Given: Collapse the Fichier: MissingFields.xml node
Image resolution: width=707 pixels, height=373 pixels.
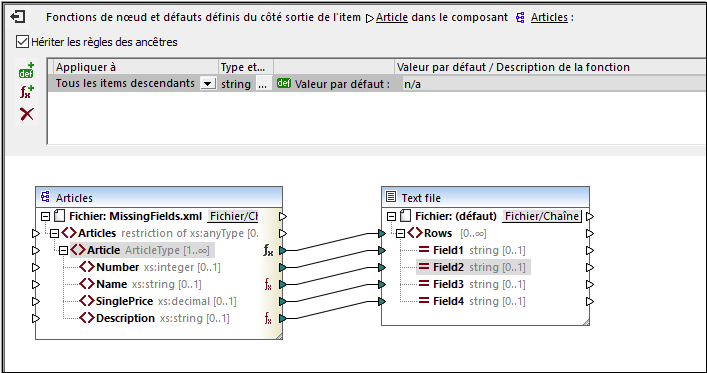Looking at the screenshot, I should coord(45,216).
